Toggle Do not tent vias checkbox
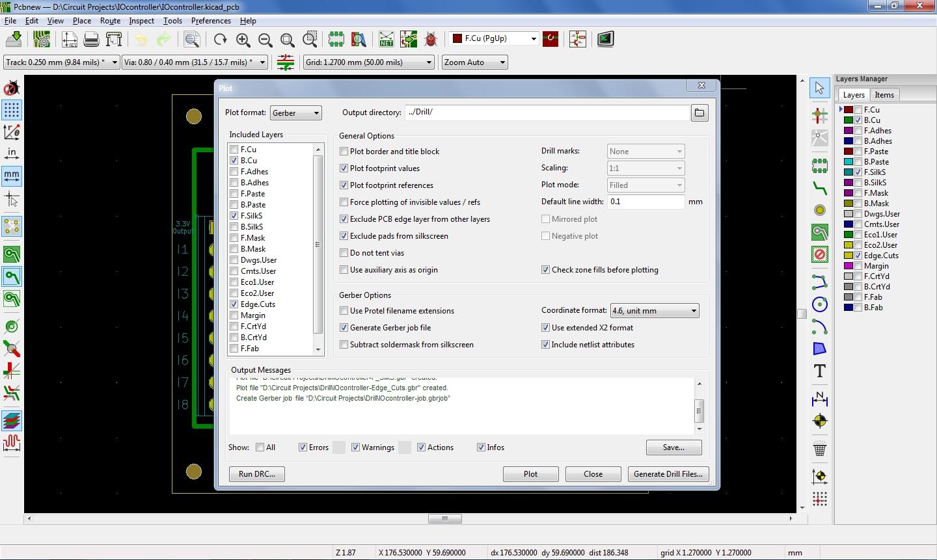Viewport: 937px width, 560px height. [344, 253]
